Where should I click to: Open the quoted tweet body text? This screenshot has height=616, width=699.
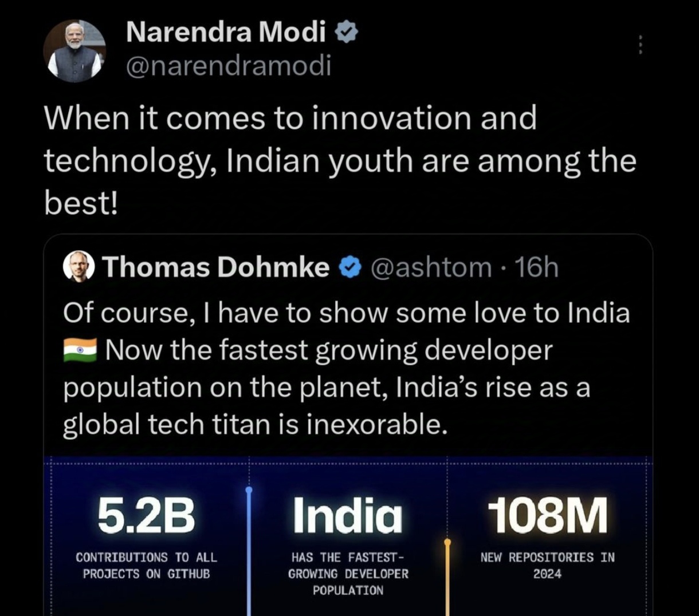click(x=346, y=369)
